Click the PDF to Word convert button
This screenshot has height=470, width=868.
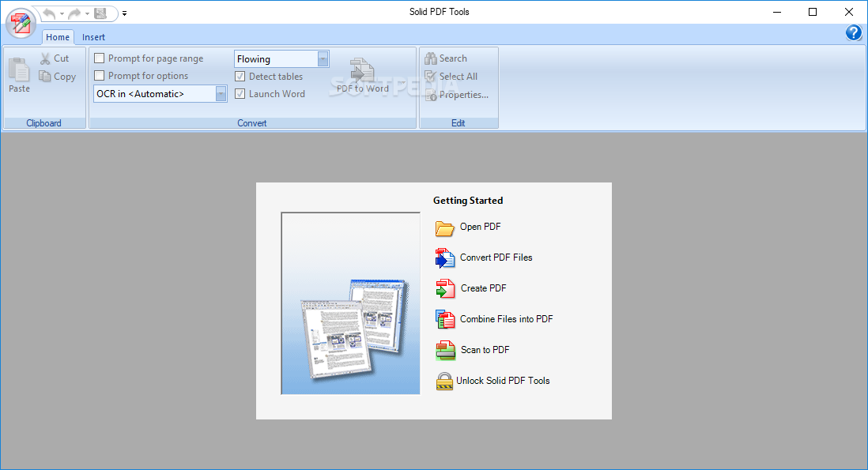[x=363, y=76]
